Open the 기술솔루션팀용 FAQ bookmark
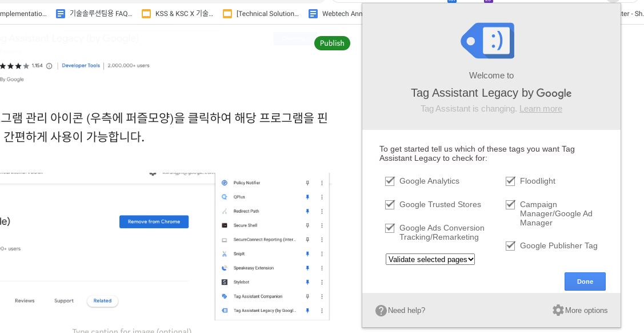The width and height of the screenshot is (644, 333). (x=94, y=14)
